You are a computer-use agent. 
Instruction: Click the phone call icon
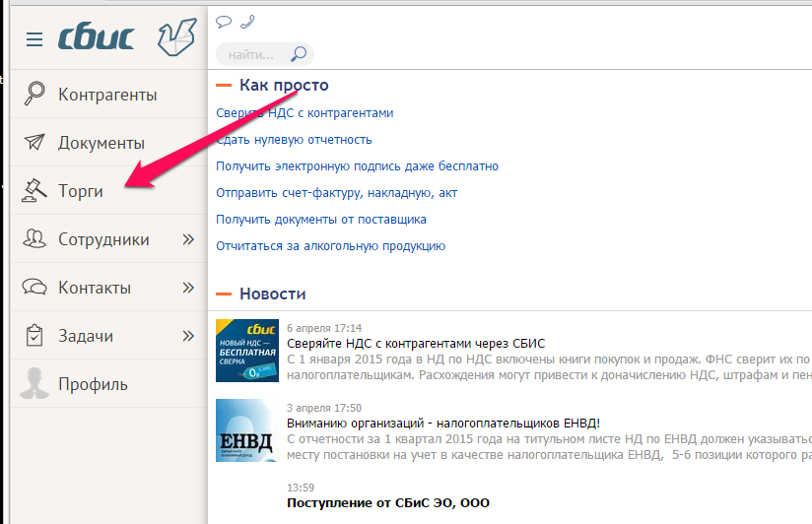246,23
